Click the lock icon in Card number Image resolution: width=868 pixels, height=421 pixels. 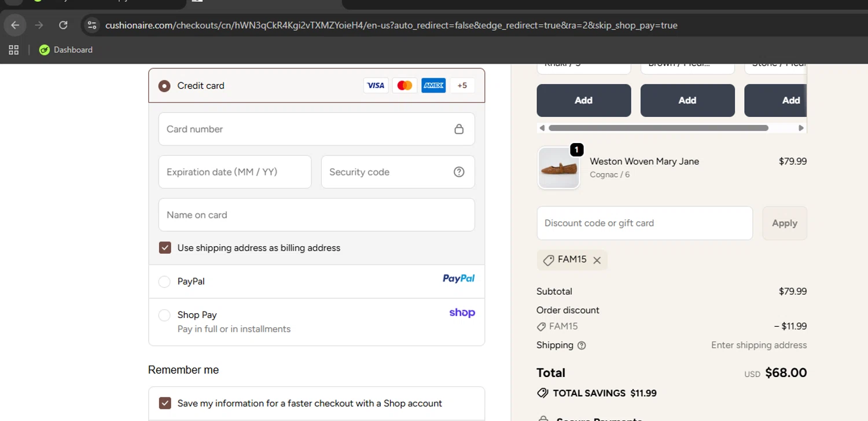click(x=459, y=129)
